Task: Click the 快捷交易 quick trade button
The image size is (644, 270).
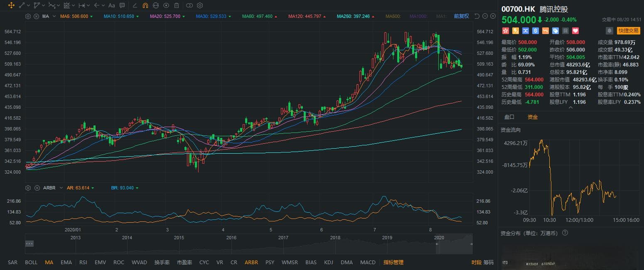Action: click(x=628, y=31)
